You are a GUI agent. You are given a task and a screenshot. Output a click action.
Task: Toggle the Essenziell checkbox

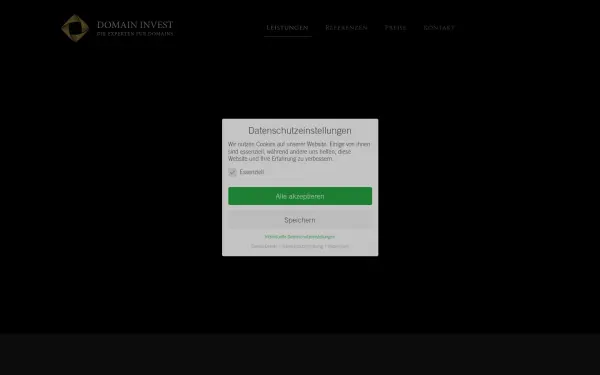pos(232,172)
